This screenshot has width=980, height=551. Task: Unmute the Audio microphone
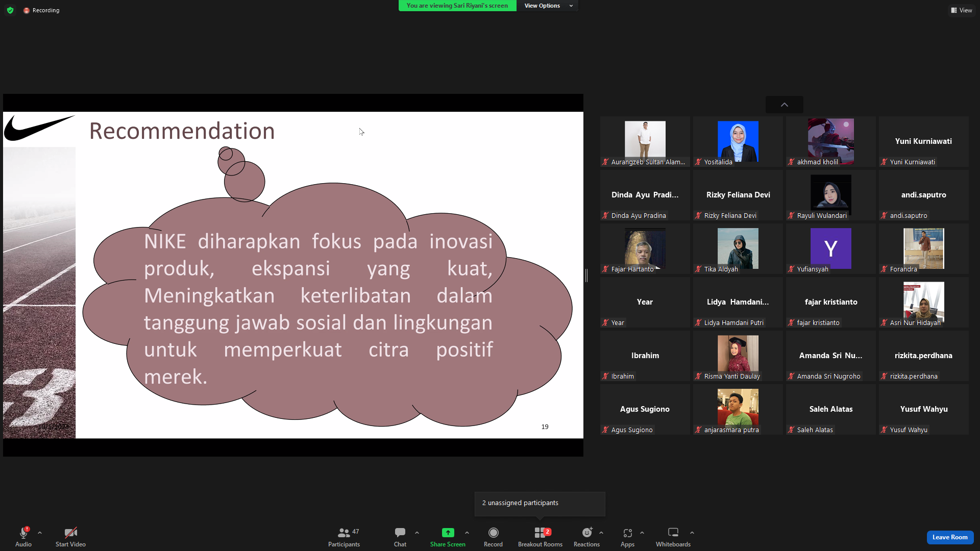(23, 537)
